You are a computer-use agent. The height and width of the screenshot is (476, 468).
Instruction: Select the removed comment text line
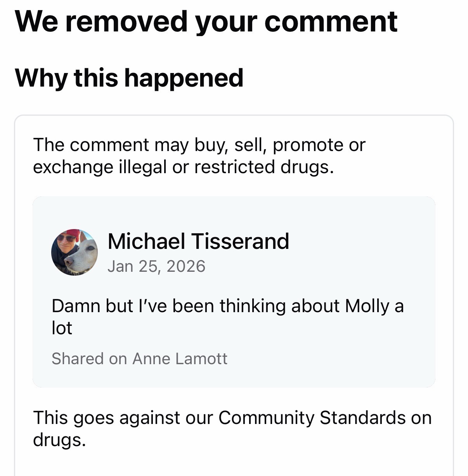pos(227,306)
